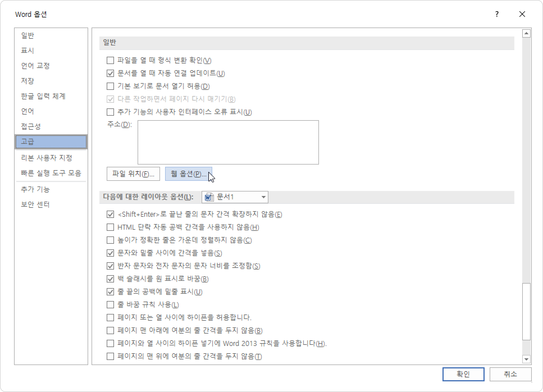The height and width of the screenshot is (392, 543).
Task: Switch to 저장 category
Action: click(x=51, y=81)
